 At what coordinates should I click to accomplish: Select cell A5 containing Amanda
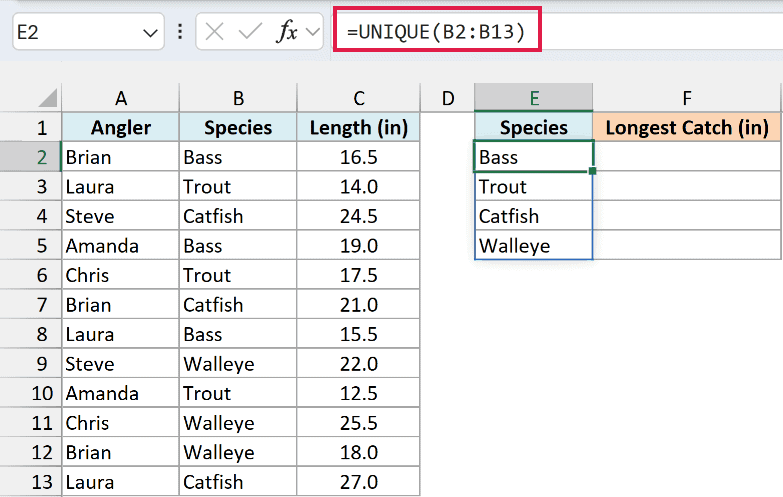(120, 246)
